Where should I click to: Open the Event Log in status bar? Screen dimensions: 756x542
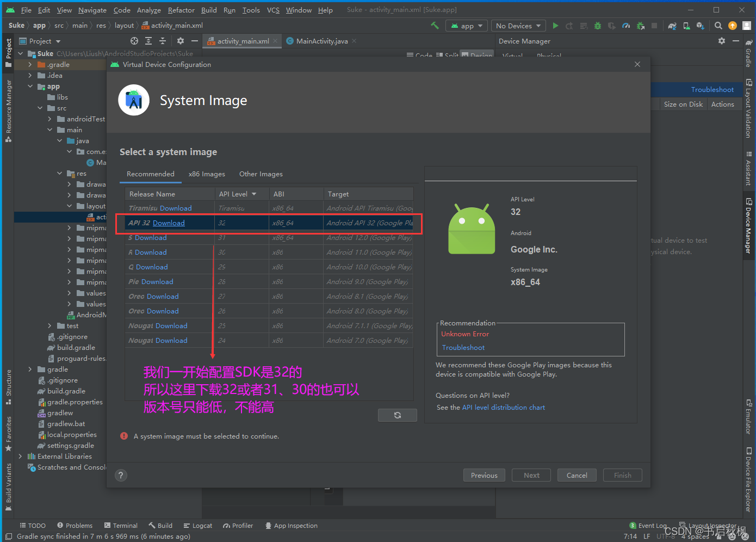pyautogui.click(x=648, y=526)
